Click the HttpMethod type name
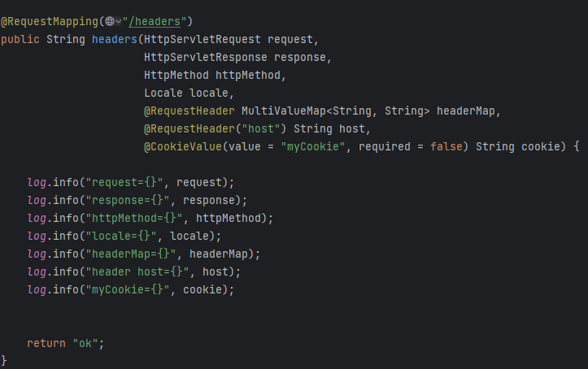Viewport: 588px width, 369px height. coord(176,76)
